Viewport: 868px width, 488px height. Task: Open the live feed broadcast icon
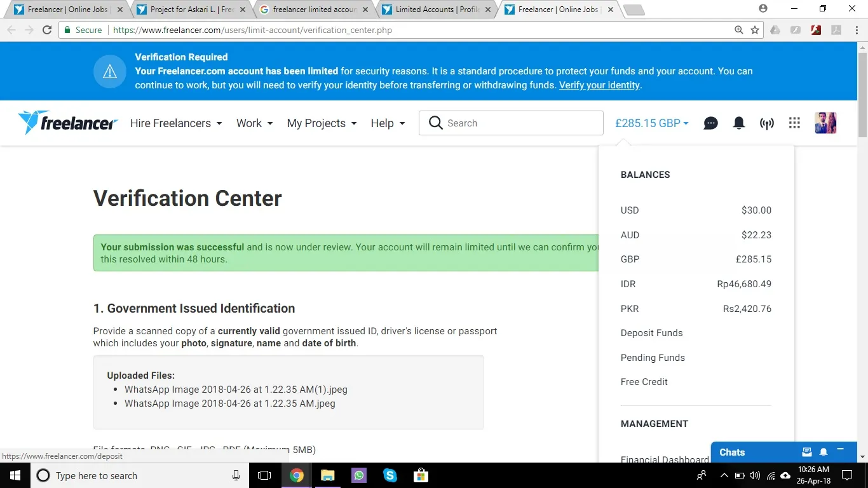[x=766, y=123]
